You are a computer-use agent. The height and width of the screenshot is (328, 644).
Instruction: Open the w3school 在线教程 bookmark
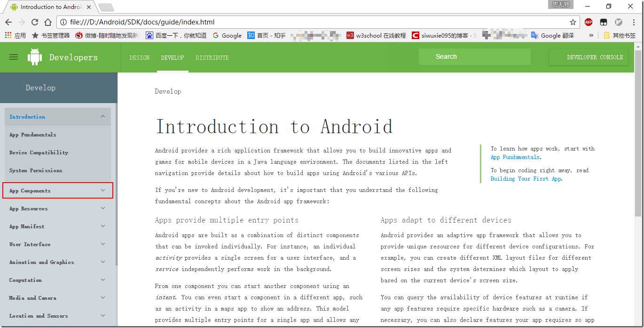point(376,35)
